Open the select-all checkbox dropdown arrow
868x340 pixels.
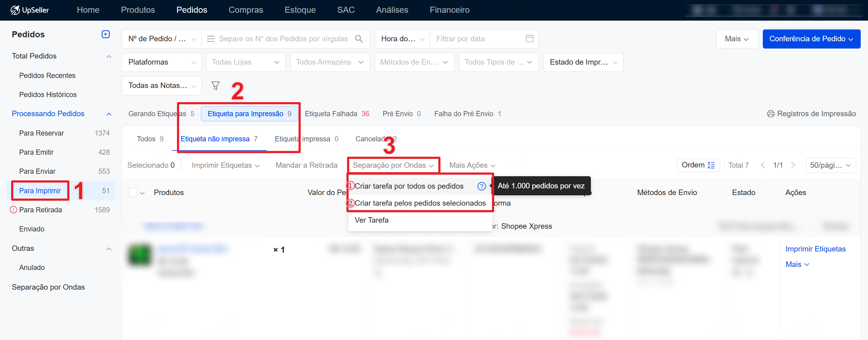[x=142, y=193]
